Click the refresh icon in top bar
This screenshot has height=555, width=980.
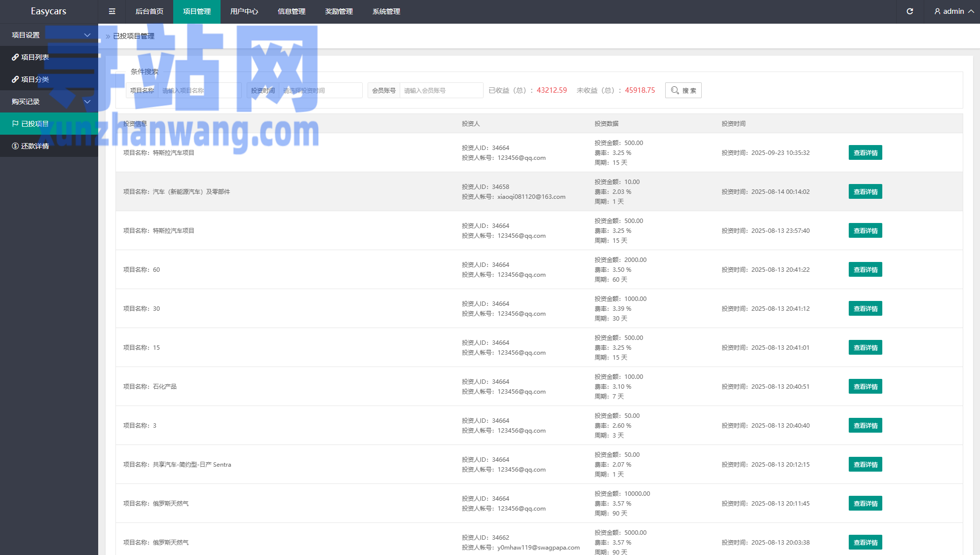[910, 11]
